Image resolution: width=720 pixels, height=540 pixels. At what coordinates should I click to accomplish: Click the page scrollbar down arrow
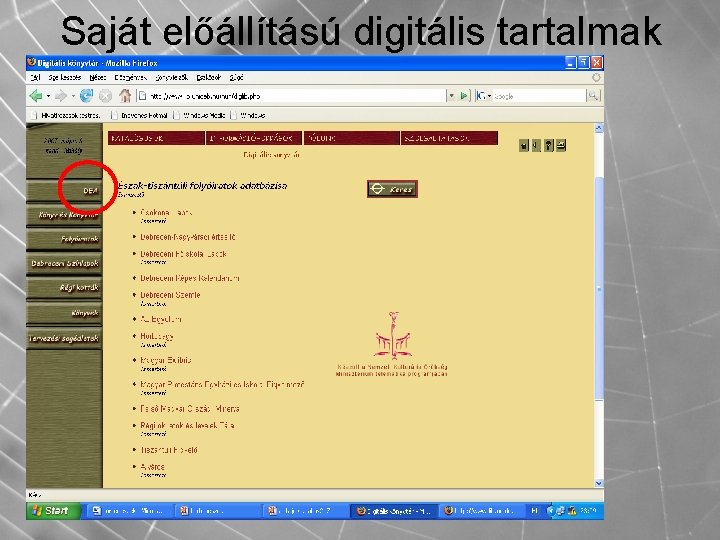pyautogui.click(x=599, y=483)
